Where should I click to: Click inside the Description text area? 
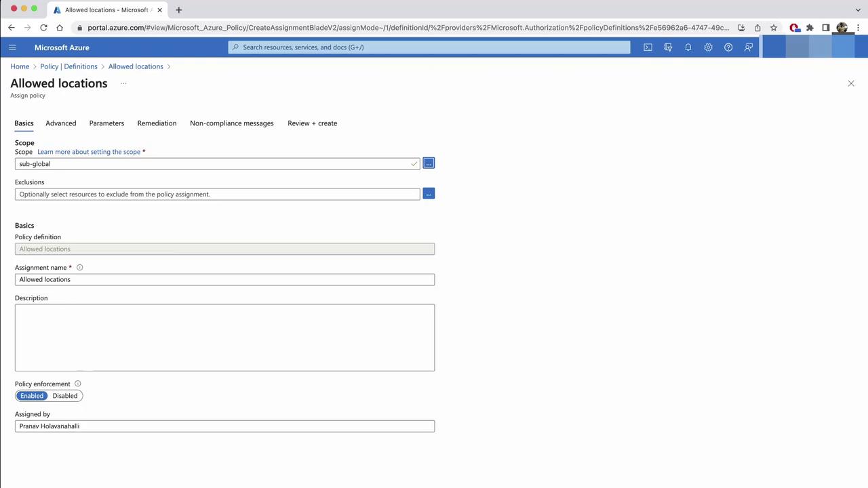click(x=224, y=338)
